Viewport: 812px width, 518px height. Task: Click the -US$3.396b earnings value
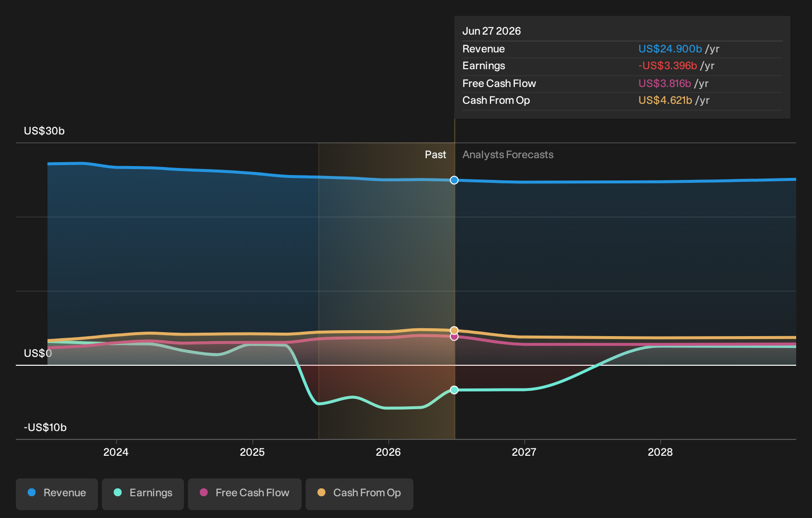(x=668, y=66)
